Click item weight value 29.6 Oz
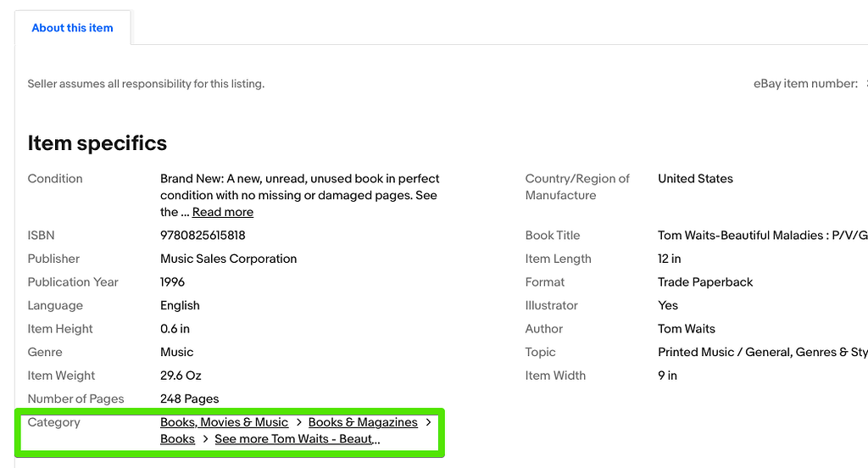Image resolution: width=868 pixels, height=468 pixels. (181, 376)
